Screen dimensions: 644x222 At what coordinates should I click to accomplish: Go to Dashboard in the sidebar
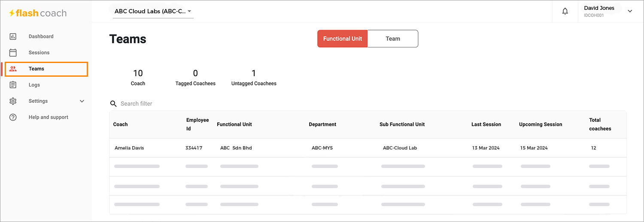[41, 36]
